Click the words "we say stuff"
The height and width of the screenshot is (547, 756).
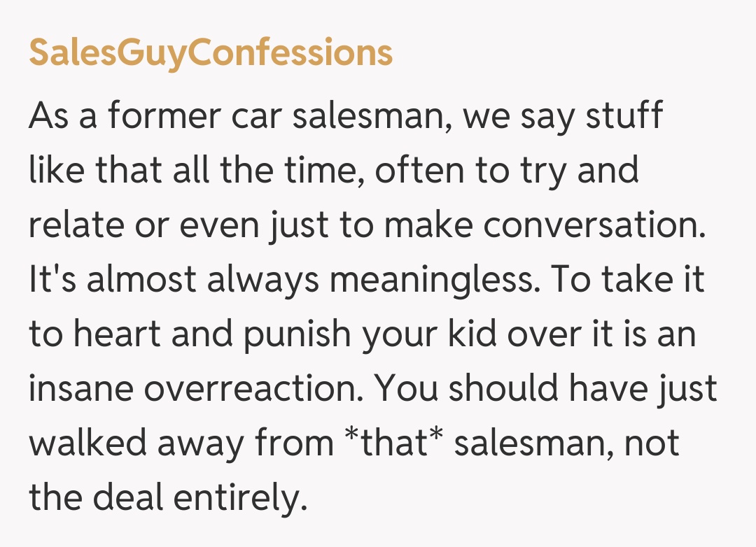coord(563,116)
